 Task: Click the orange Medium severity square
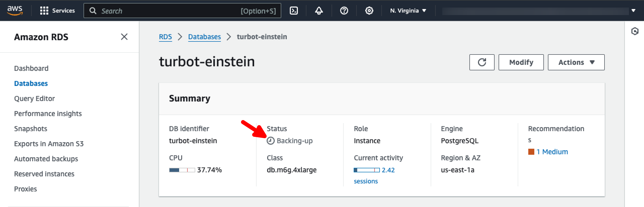coord(531,152)
